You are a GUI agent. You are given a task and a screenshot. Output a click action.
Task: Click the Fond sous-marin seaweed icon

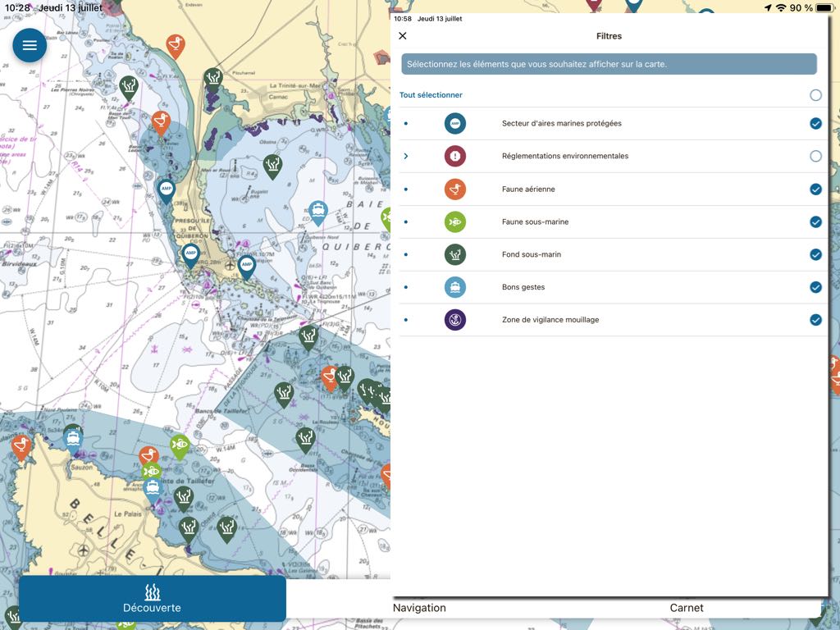[454, 254]
